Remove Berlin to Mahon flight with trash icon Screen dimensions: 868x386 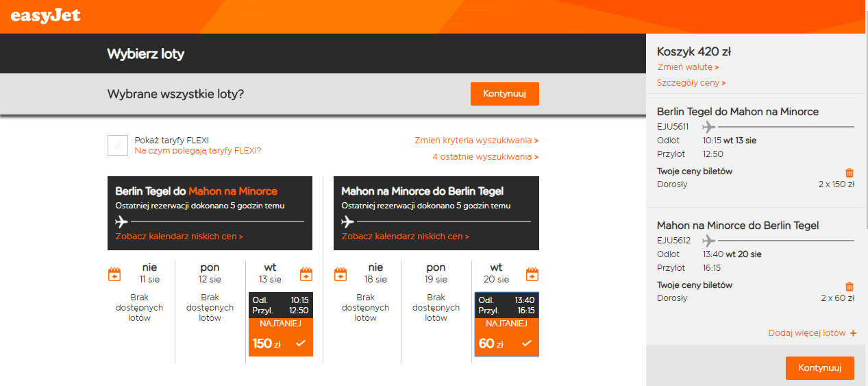[850, 173]
